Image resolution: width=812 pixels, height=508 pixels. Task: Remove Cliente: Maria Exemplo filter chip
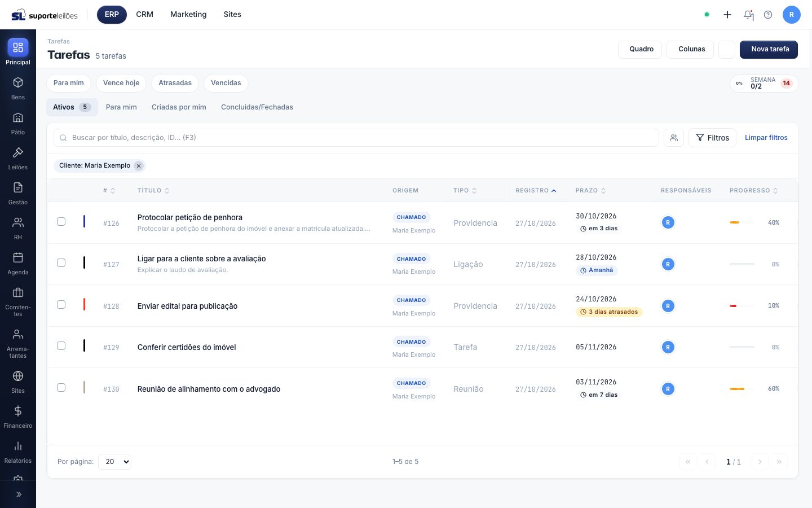[139, 166]
